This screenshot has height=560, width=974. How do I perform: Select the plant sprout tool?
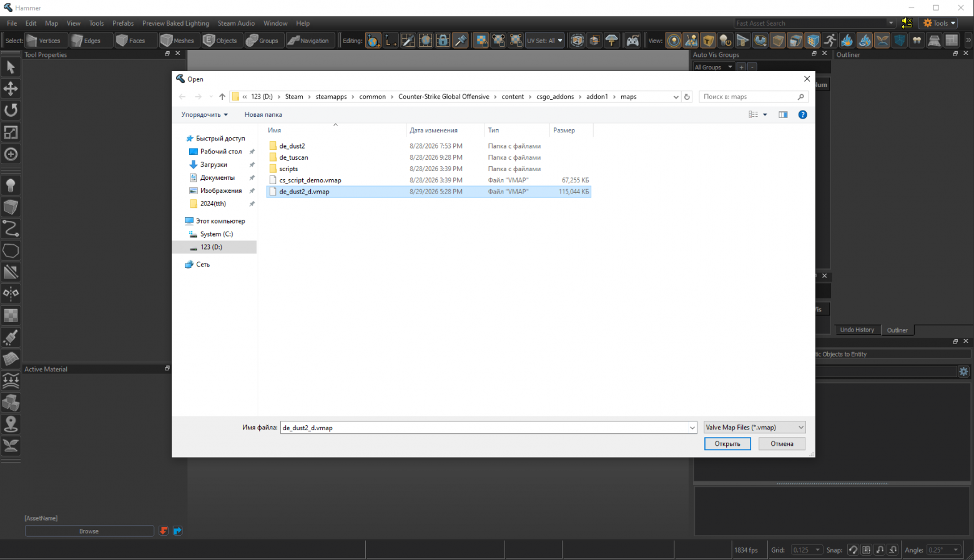[11, 446]
